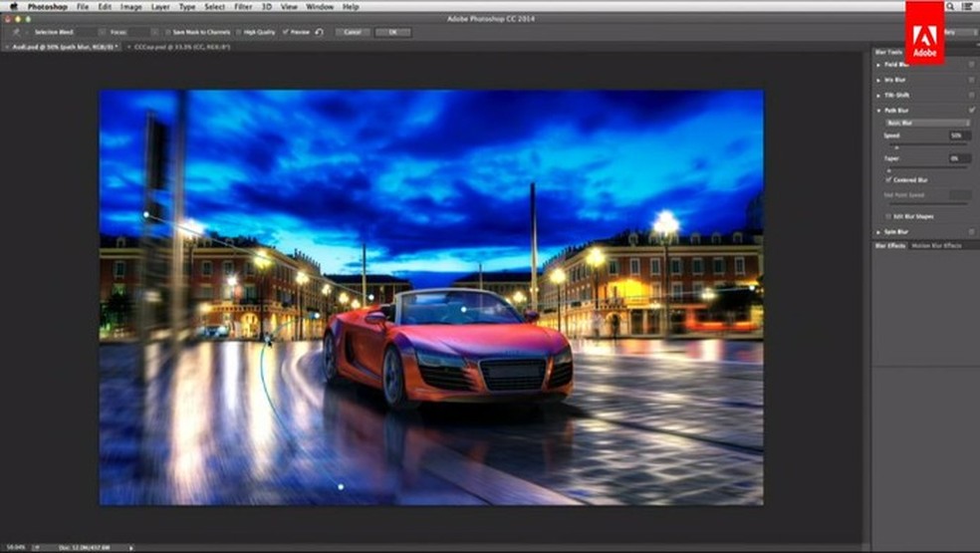Toggle the Centered Blur checkbox
Image resolution: width=980 pixels, height=553 pixels.
click(x=888, y=179)
